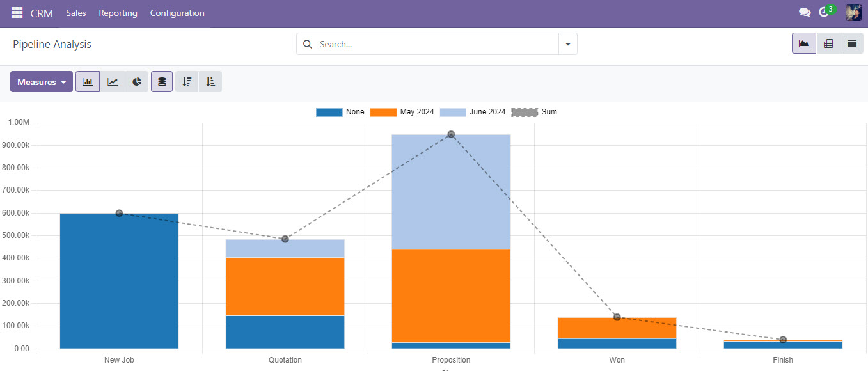Sort chart in ascending order

[210, 82]
